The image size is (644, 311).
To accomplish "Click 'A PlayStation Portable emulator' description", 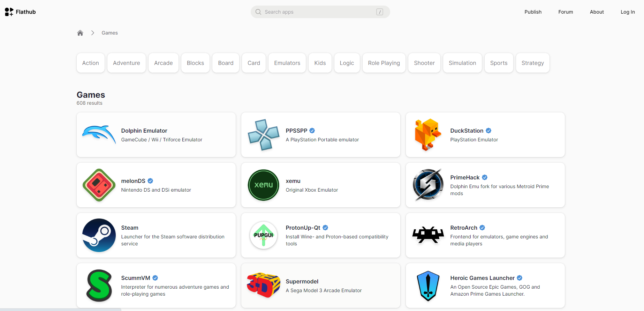I will click(x=322, y=140).
